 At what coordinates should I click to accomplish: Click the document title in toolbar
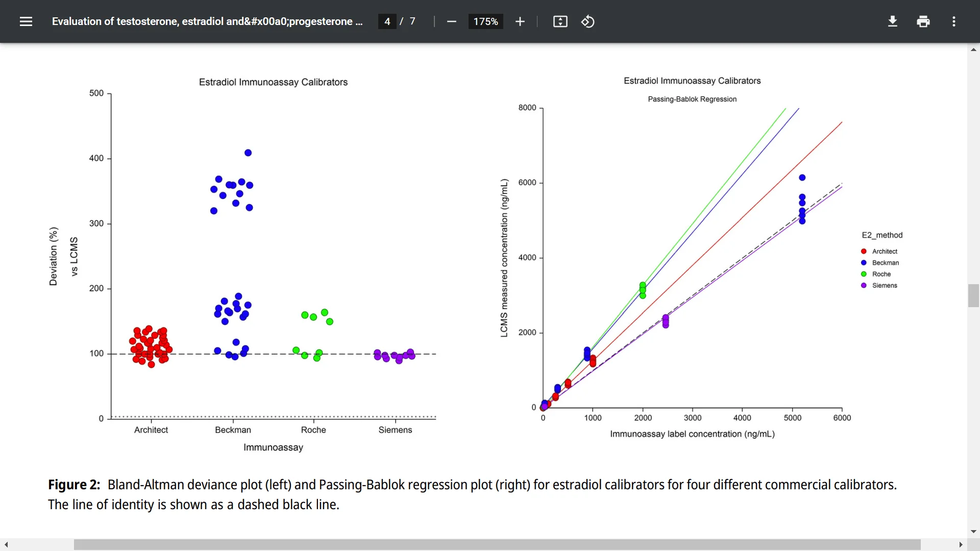[x=207, y=21]
